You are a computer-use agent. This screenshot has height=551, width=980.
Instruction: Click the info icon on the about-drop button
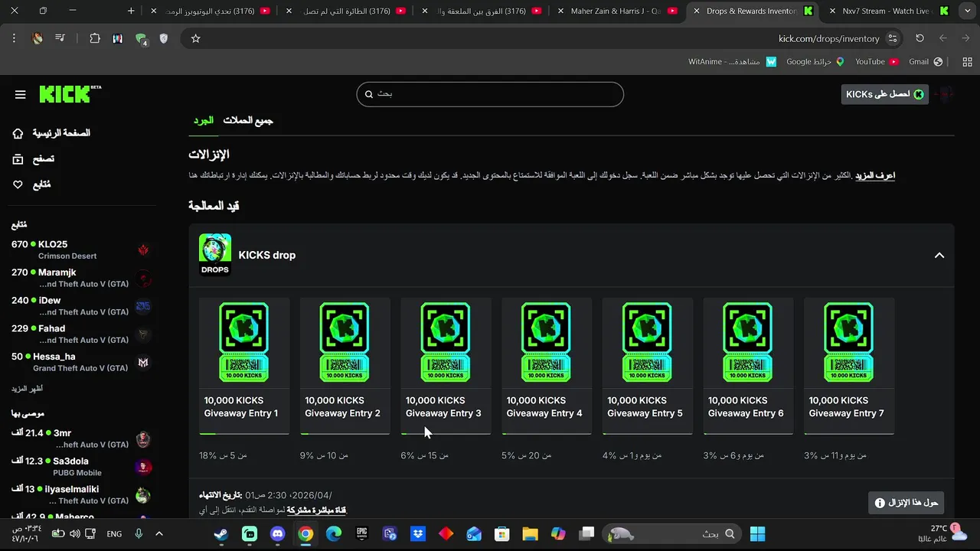880,503
